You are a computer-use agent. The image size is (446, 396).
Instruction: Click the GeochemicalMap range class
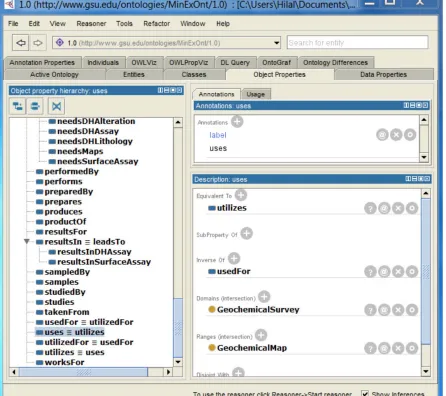point(252,348)
